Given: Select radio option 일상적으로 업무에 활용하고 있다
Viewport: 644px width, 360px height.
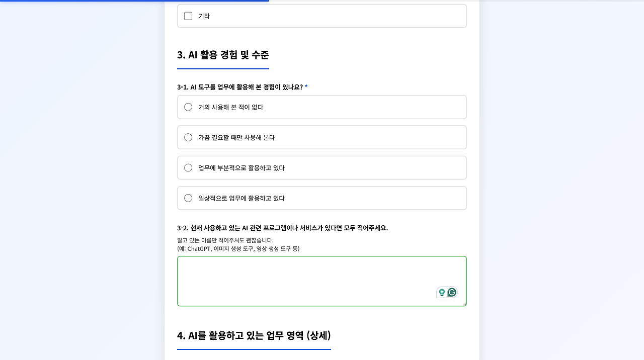Looking at the screenshot, I should (188, 198).
